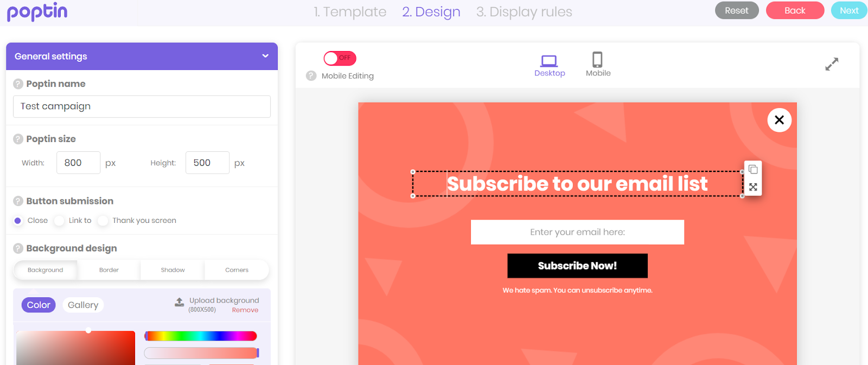The height and width of the screenshot is (365, 868).
Task: Select the Desktop laptop view icon
Action: [549, 60]
